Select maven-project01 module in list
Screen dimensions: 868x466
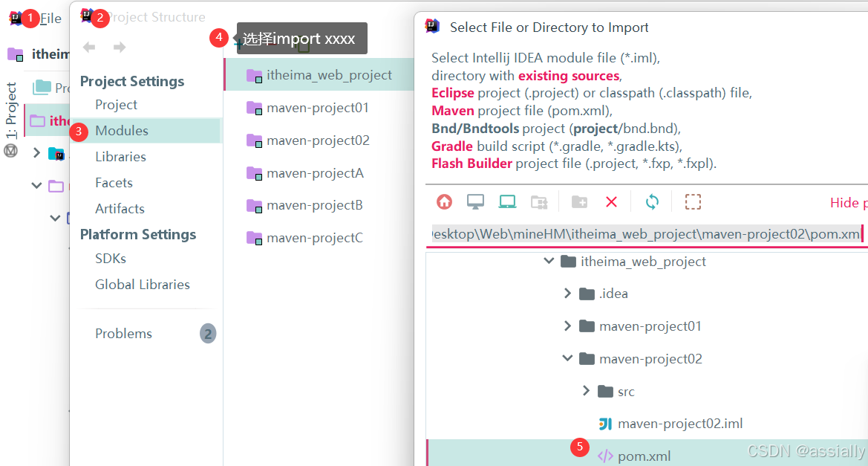pos(318,108)
